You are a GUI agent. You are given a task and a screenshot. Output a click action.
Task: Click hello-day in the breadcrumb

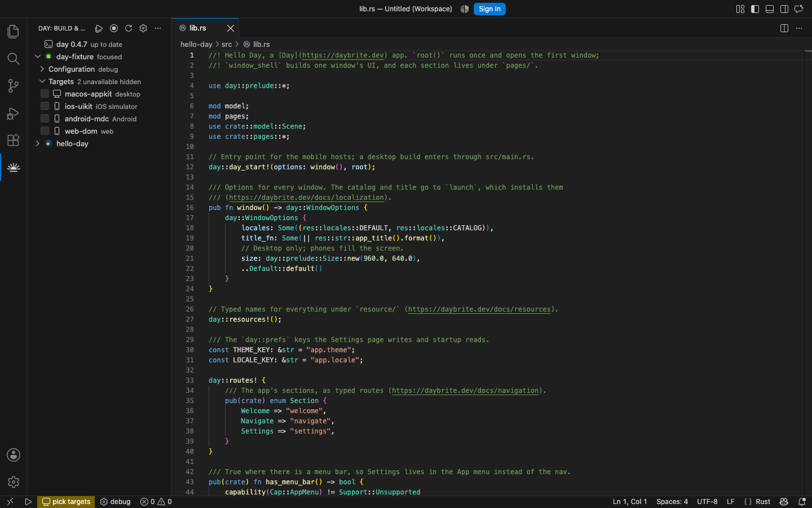196,44
